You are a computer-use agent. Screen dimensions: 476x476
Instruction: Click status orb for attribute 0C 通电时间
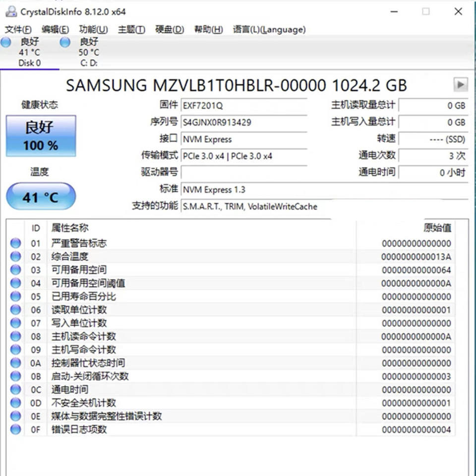(x=15, y=390)
